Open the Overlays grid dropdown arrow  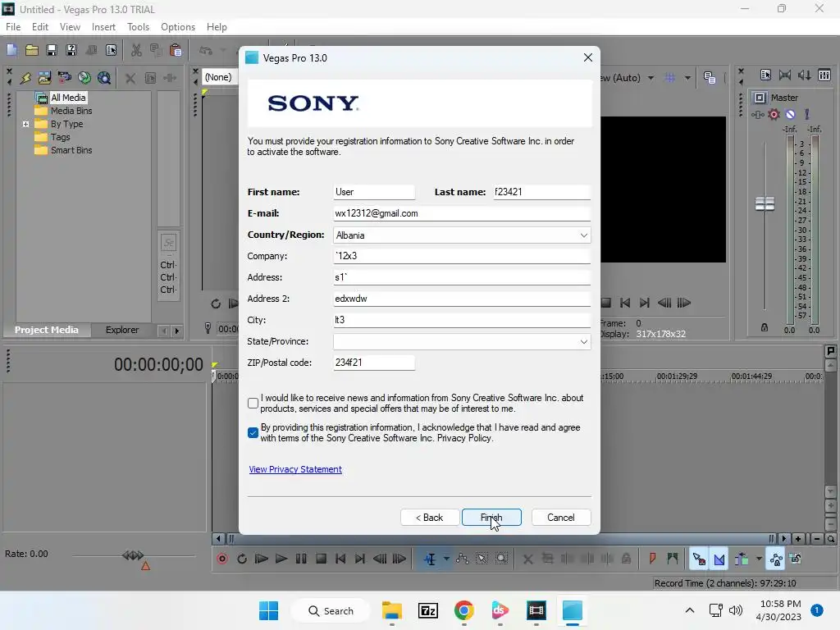[x=687, y=78]
